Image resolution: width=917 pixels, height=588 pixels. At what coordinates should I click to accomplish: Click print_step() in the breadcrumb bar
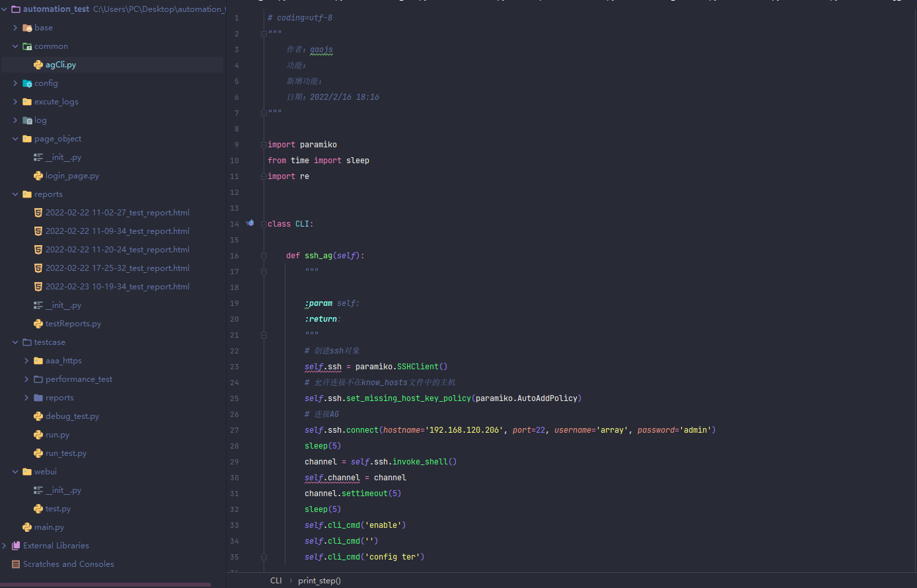[x=319, y=581]
